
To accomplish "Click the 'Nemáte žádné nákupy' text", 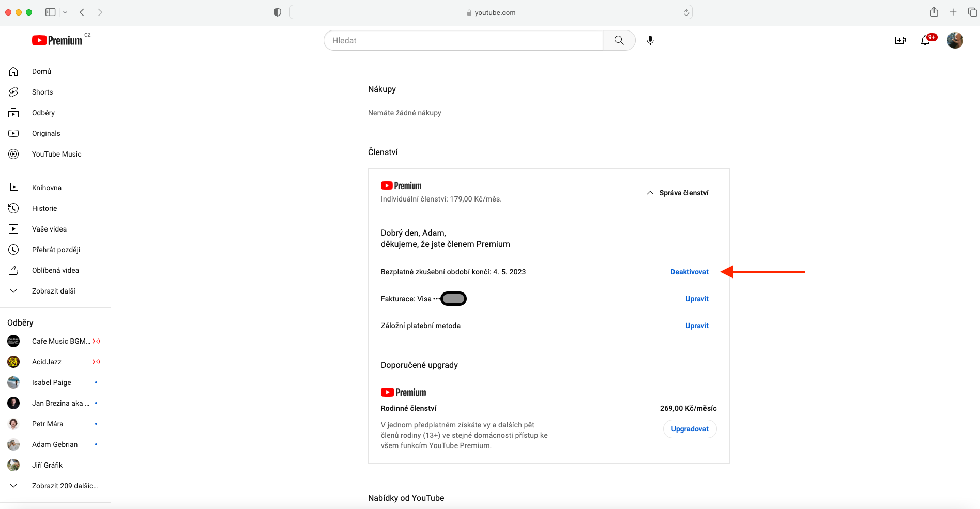I will tap(405, 113).
